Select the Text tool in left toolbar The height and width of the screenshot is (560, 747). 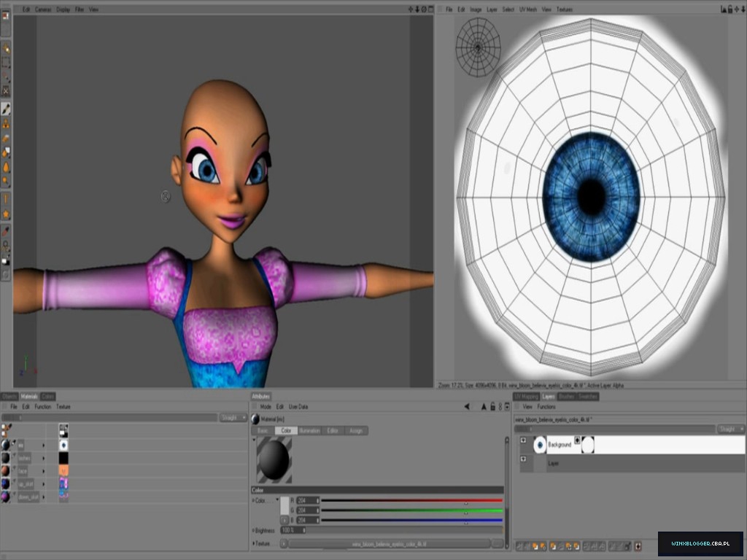point(6,199)
